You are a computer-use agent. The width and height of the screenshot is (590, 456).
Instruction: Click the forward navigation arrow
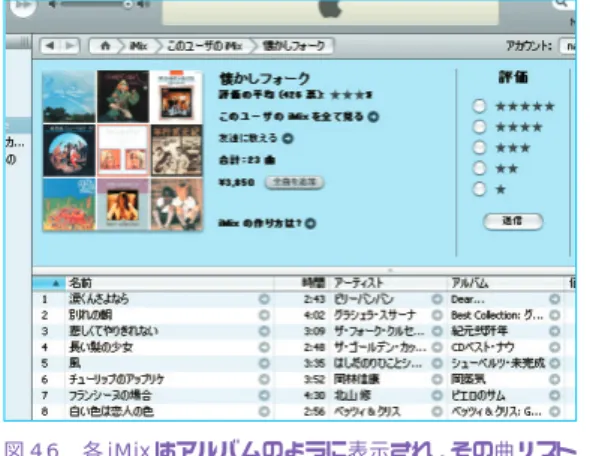(70, 46)
